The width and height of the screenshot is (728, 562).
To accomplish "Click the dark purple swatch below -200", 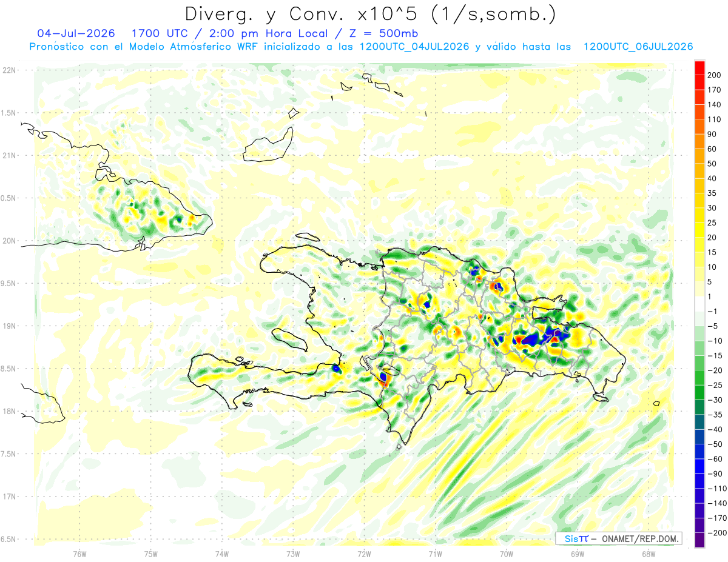I will (x=699, y=540).
